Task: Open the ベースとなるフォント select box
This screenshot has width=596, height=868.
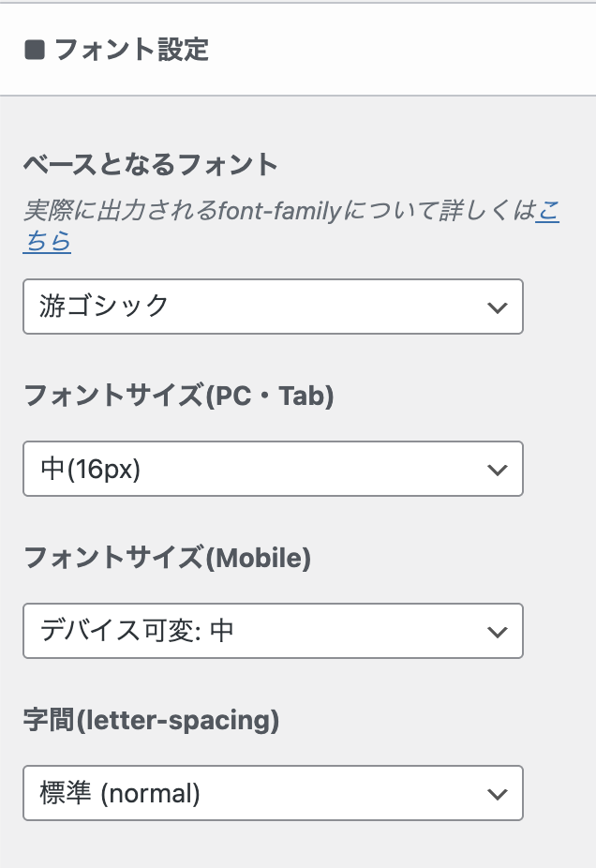Action: [273, 307]
